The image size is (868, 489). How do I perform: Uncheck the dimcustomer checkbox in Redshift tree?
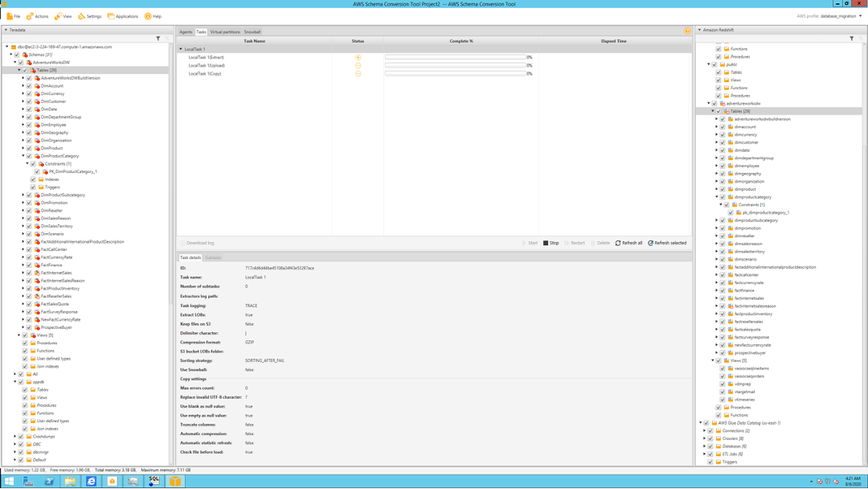[x=723, y=142]
